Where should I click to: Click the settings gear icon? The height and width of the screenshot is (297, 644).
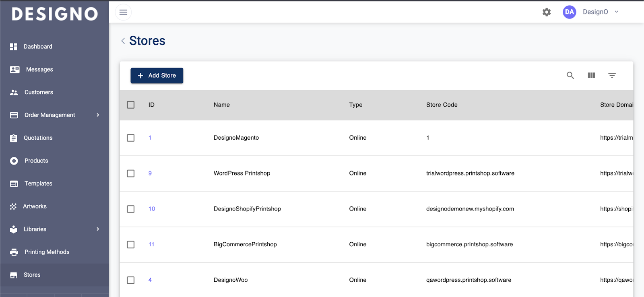tap(546, 12)
